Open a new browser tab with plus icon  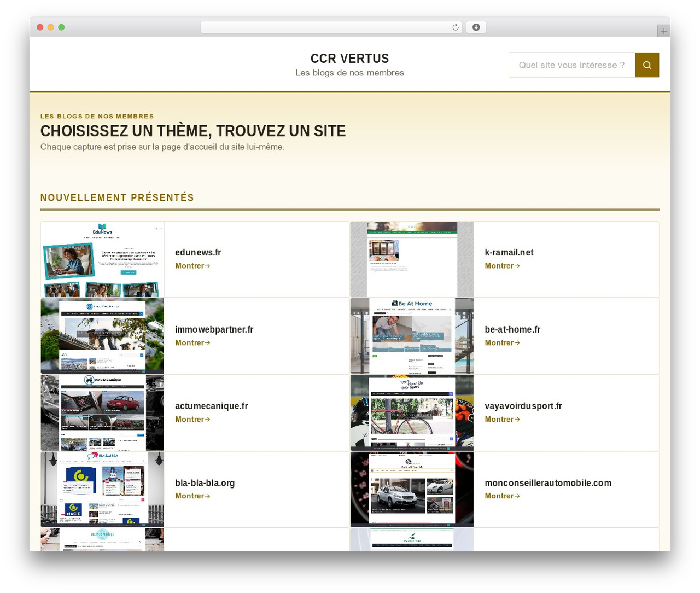click(x=664, y=31)
